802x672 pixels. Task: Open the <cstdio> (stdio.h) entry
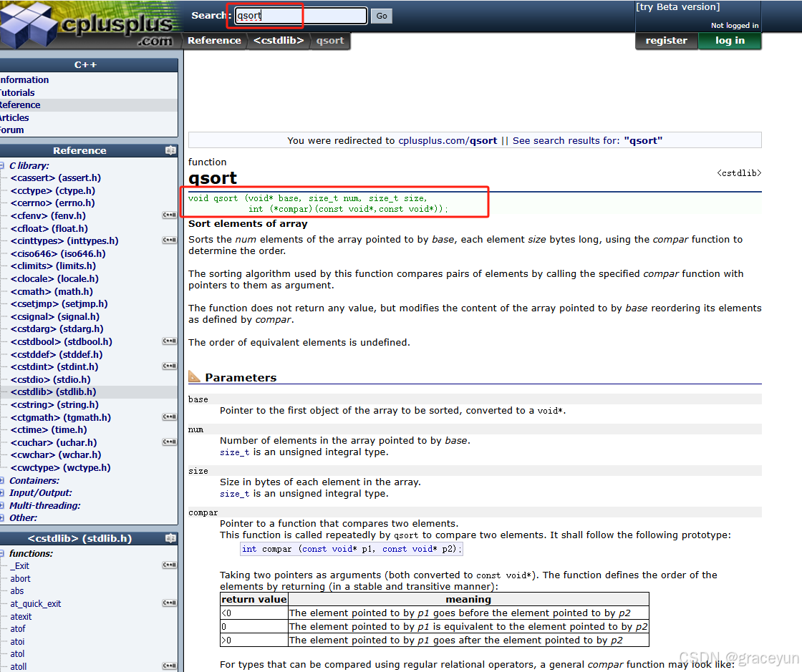[51, 379]
